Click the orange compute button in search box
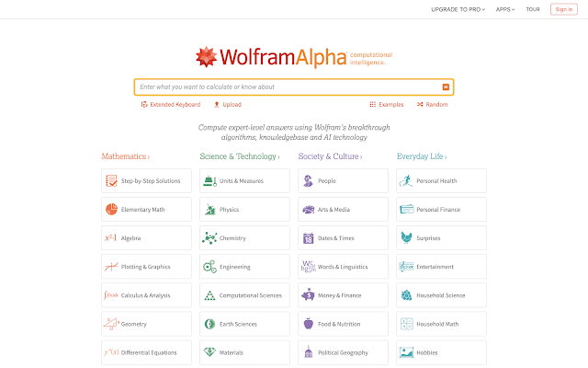This screenshot has height=368, width=588. [446, 87]
